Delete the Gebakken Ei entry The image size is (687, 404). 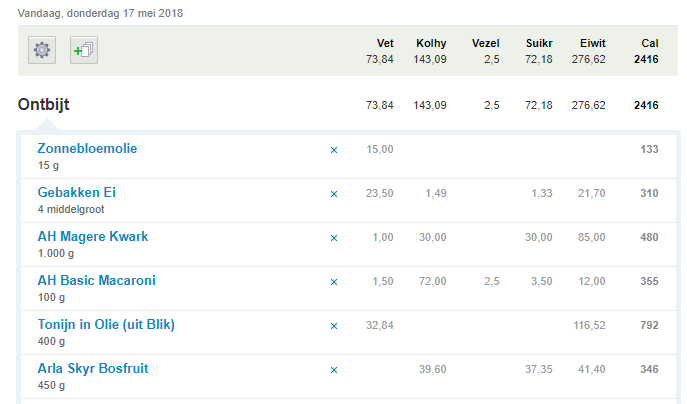pyautogui.click(x=334, y=194)
